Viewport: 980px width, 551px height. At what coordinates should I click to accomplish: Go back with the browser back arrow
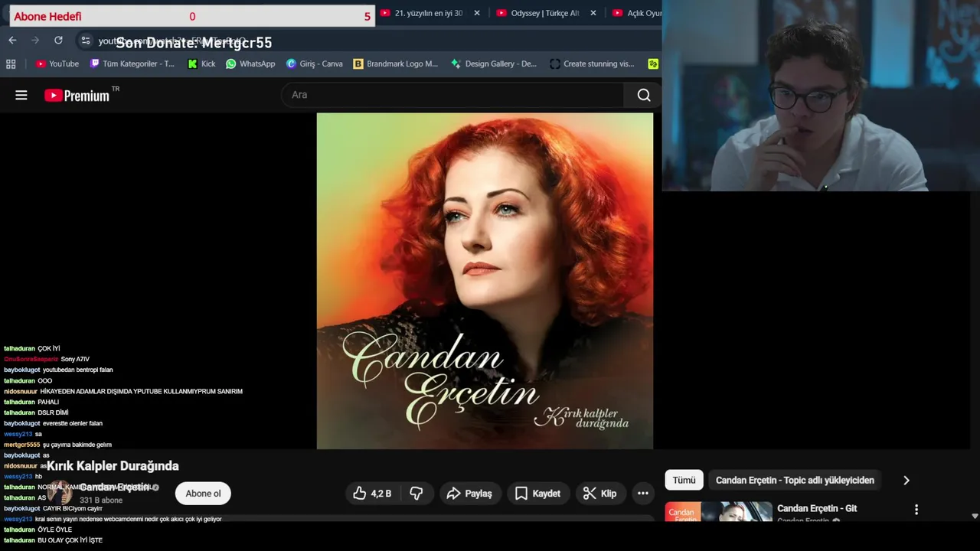pos(12,40)
